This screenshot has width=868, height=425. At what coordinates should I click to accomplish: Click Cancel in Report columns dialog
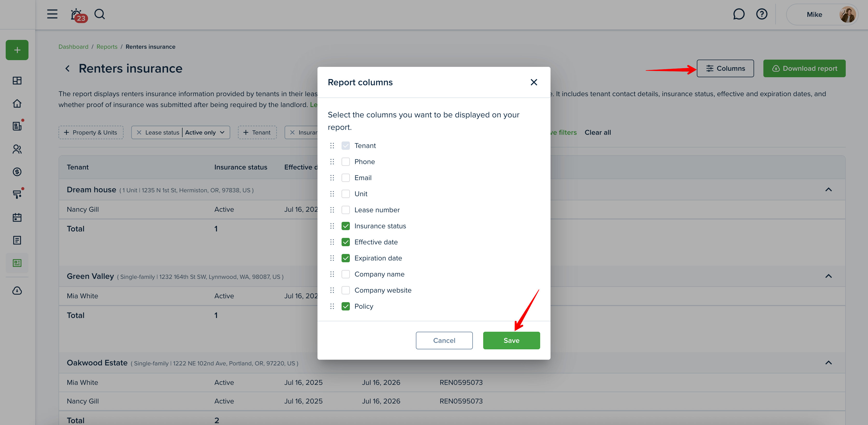(x=444, y=341)
